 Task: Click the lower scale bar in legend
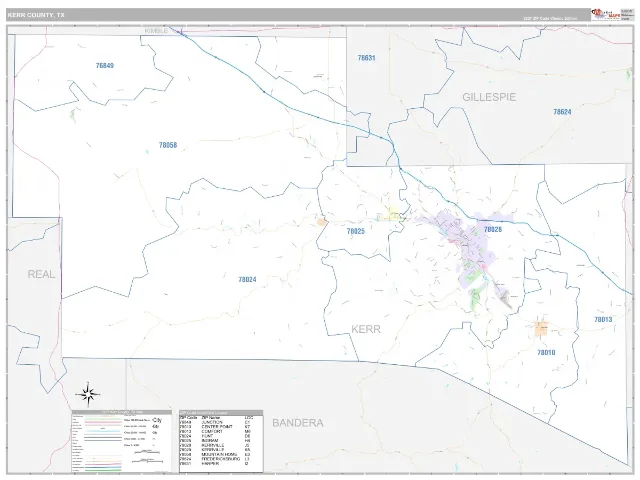147,461
